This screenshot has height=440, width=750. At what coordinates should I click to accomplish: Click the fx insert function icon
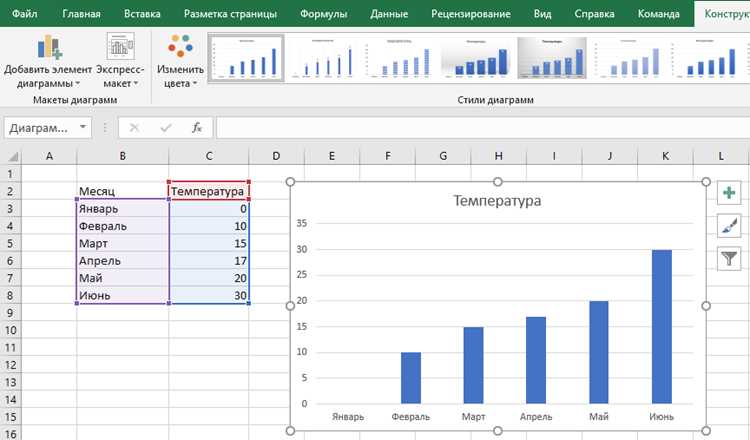[197, 128]
